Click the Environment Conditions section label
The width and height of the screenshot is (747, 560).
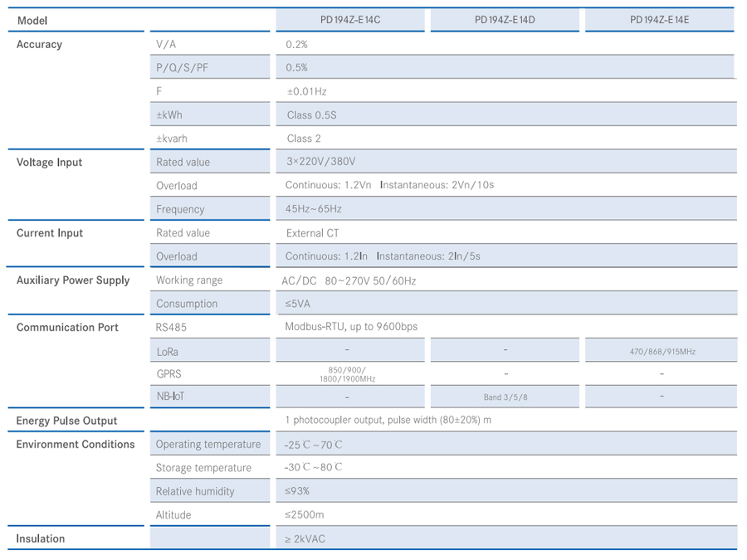coord(76,445)
